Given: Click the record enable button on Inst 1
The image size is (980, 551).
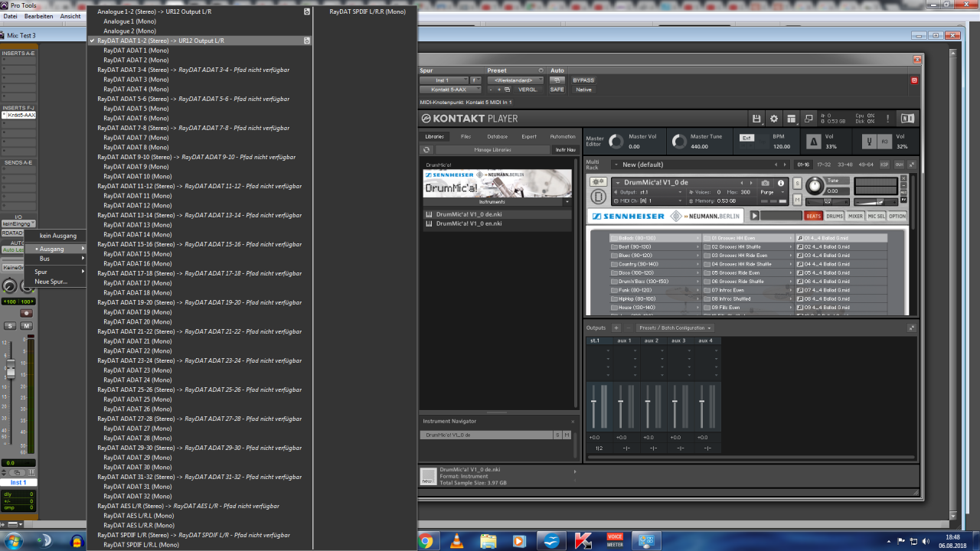Looking at the screenshot, I should click(x=27, y=313).
